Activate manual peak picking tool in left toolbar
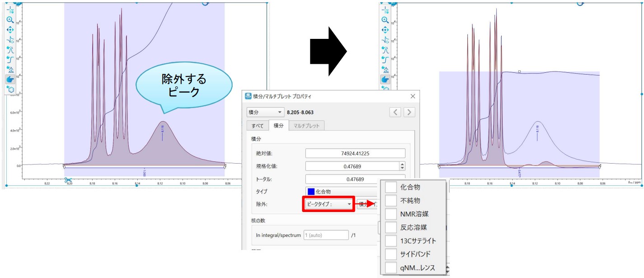This screenshot has height=278, width=644. [x=10, y=49]
